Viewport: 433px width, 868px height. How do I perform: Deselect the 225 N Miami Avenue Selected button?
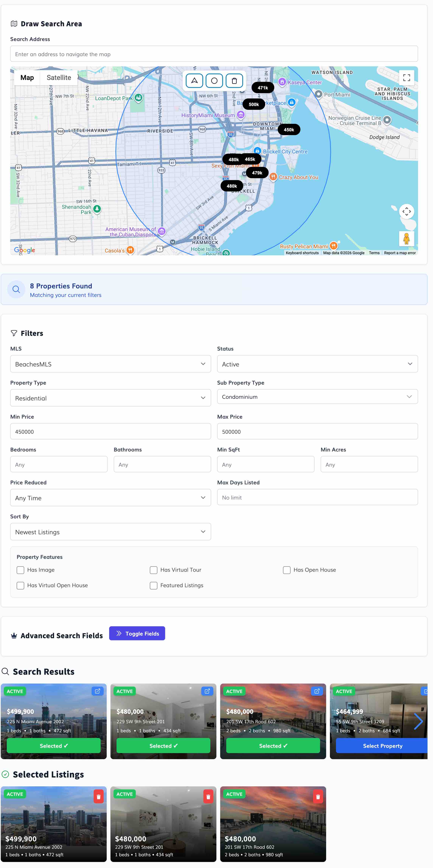(x=54, y=746)
